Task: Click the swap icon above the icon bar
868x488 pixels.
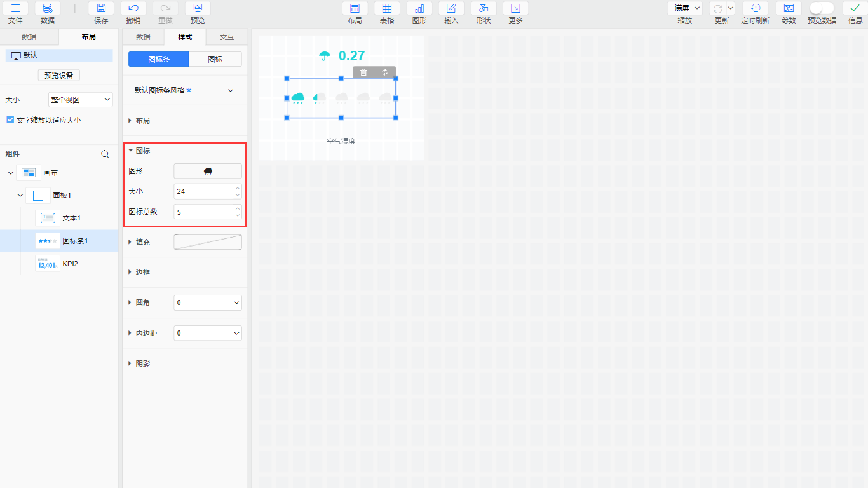Action: pos(385,72)
